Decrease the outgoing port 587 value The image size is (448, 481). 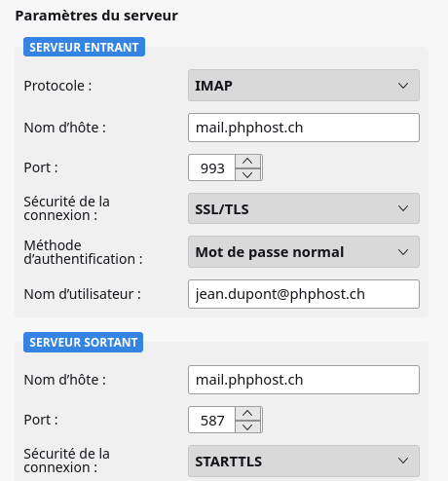247,427
